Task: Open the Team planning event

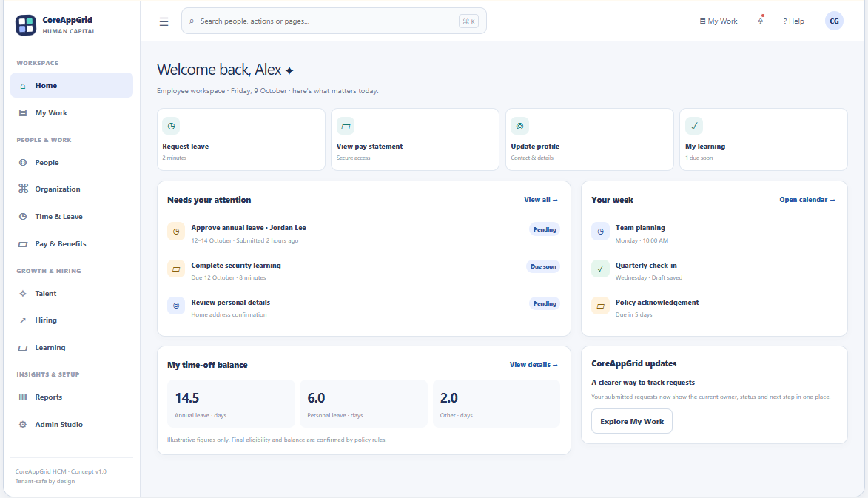Action: pos(714,234)
